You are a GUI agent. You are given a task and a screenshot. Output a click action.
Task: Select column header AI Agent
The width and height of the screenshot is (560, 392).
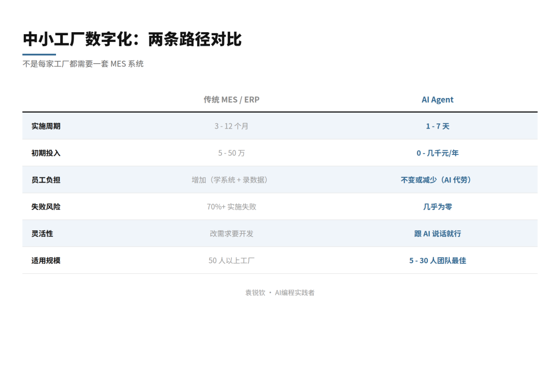pos(438,100)
